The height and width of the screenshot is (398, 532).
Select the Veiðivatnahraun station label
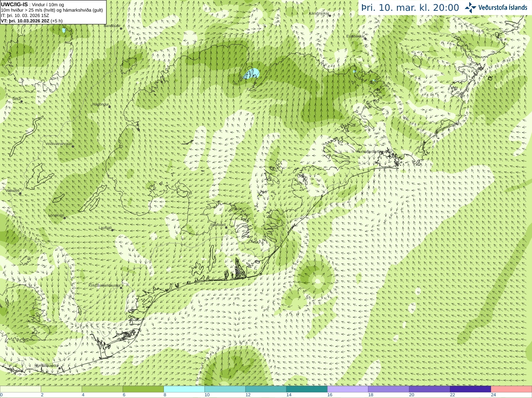[x=59, y=144]
